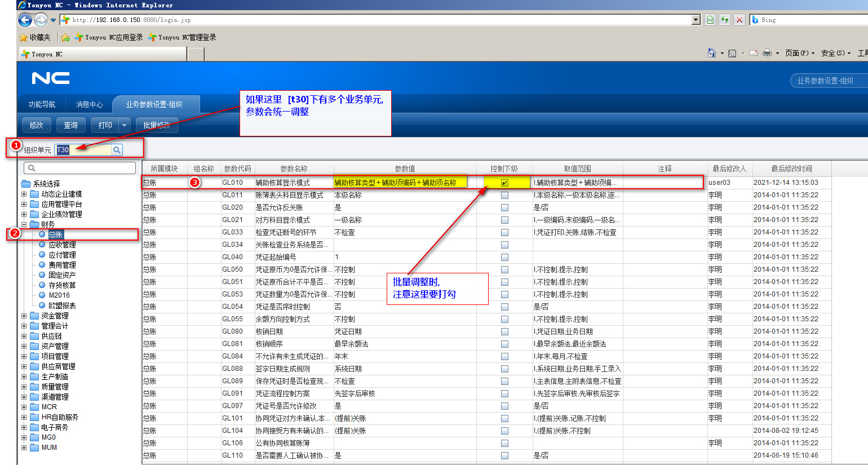Click the 修改 button
Image resolution: width=868 pixels, height=465 pixels.
(37, 125)
